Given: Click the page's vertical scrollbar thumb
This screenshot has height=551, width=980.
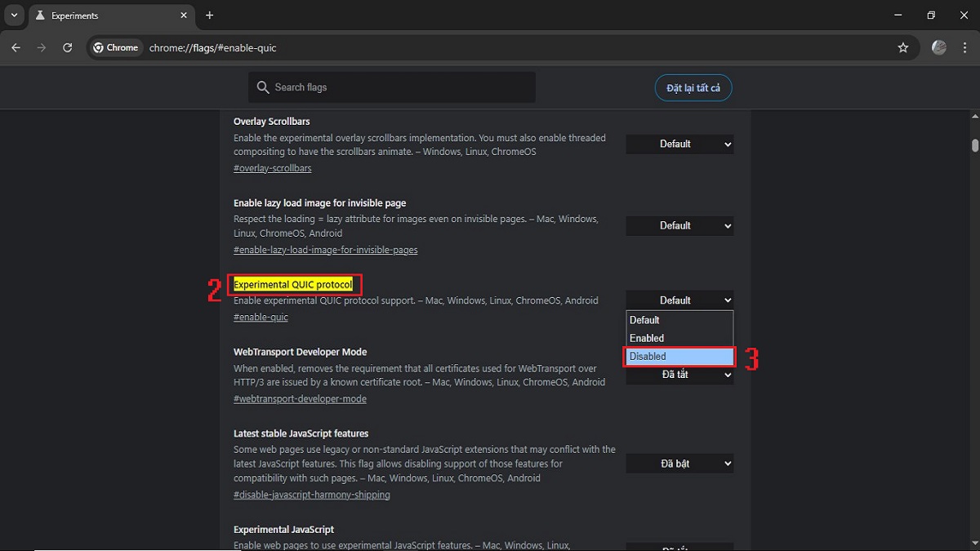Looking at the screenshot, I should (974, 145).
